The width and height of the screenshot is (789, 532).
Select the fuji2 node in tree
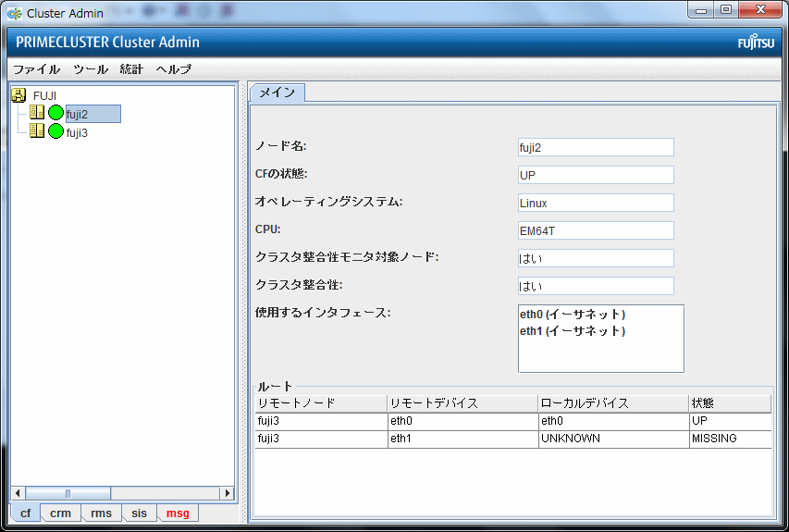pyautogui.click(x=93, y=114)
